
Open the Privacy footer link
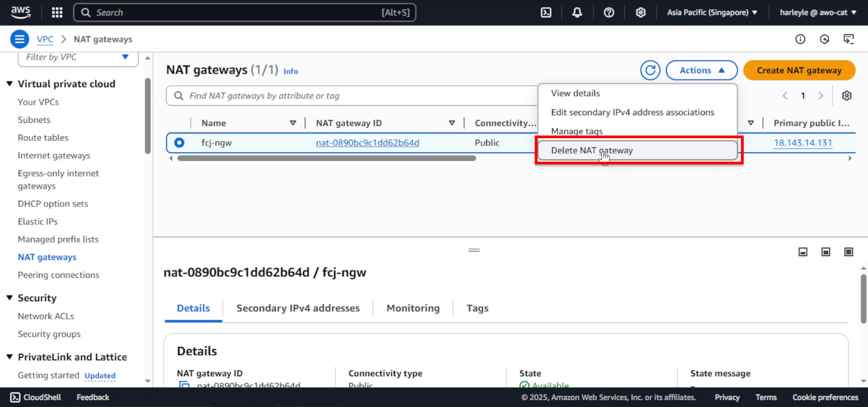click(x=727, y=398)
